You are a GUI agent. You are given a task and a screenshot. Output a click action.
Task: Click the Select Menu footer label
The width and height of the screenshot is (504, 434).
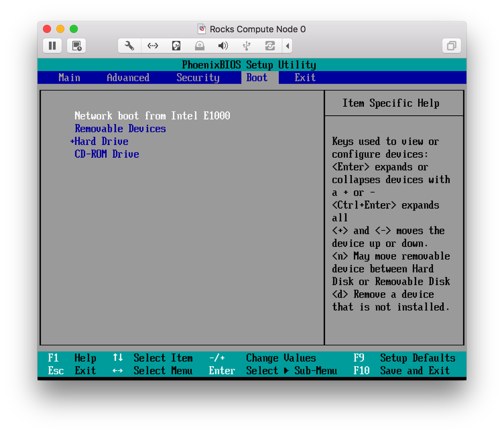tap(163, 371)
